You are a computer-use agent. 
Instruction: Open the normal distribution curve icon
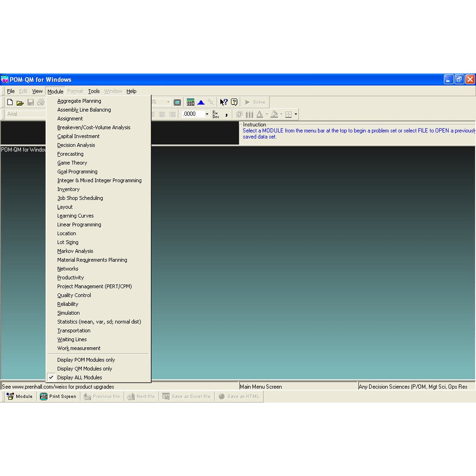(x=201, y=102)
